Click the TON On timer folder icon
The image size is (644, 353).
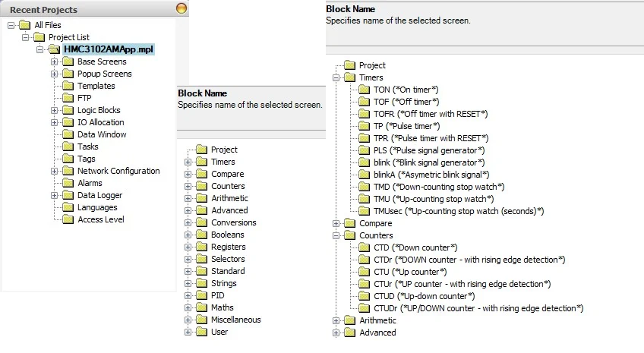click(x=364, y=90)
